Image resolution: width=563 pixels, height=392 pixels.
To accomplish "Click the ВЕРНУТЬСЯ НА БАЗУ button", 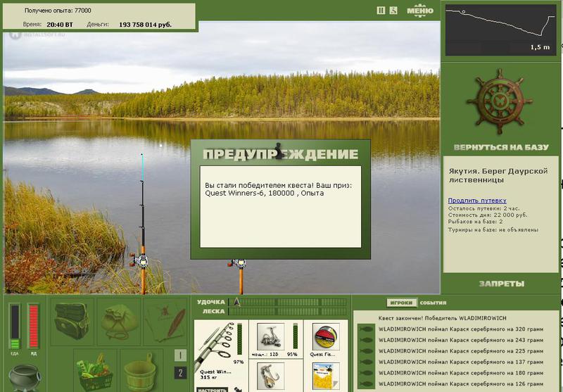I will click(x=501, y=147).
